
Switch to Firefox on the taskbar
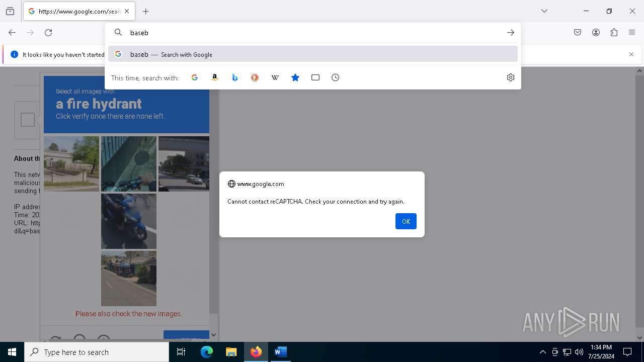coord(256,352)
